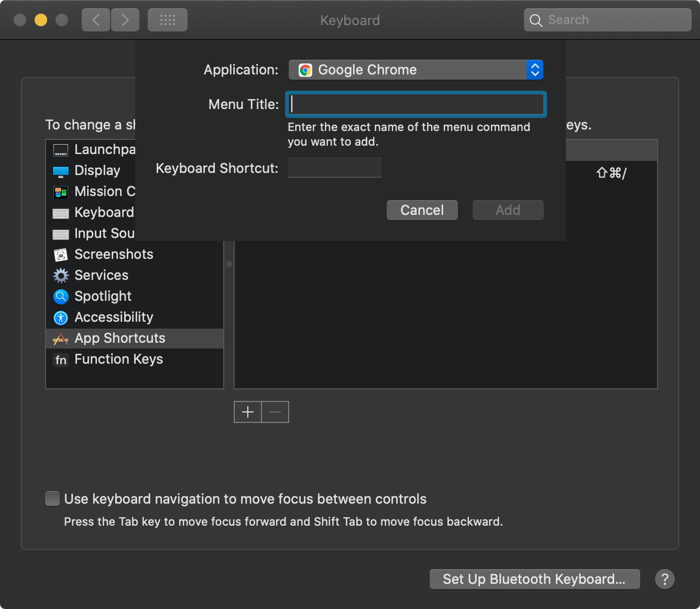Select Display in the category list
The image size is (700, 609).
[91, 170]
